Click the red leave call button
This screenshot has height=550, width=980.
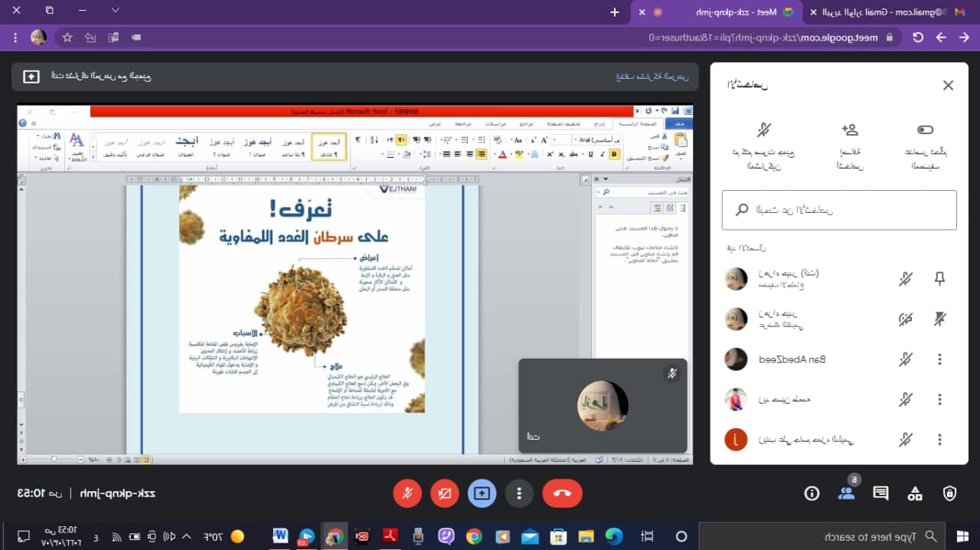tap(562, 493)
